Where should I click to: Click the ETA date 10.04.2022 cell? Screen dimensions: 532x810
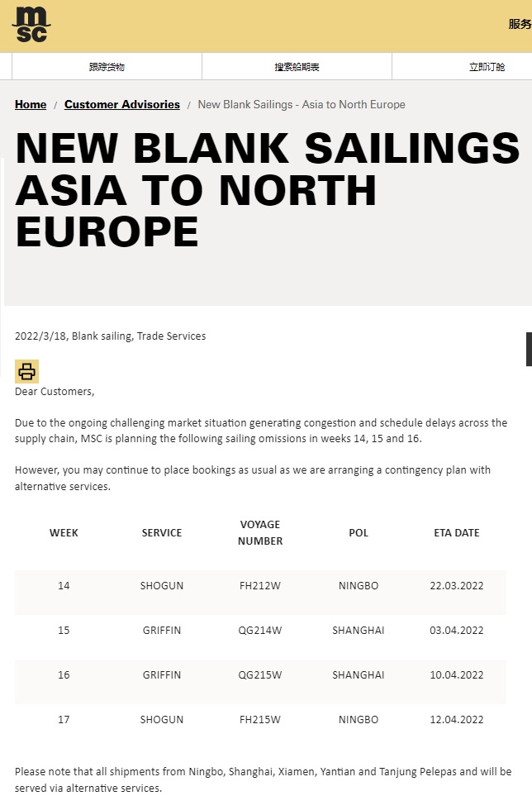pos(457,675)
